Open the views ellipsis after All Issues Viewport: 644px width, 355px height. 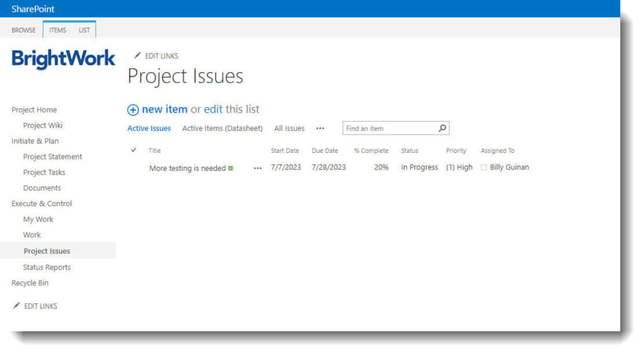pos(320,128)
